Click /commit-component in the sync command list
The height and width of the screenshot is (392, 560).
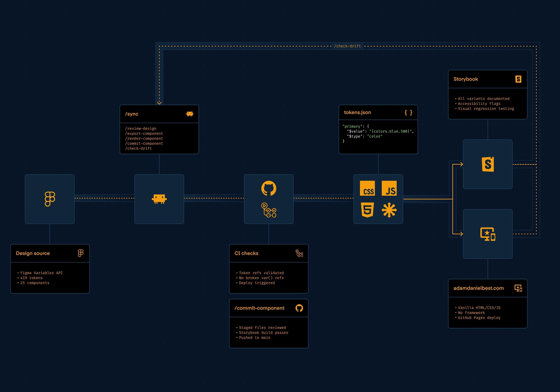(144, 143)
